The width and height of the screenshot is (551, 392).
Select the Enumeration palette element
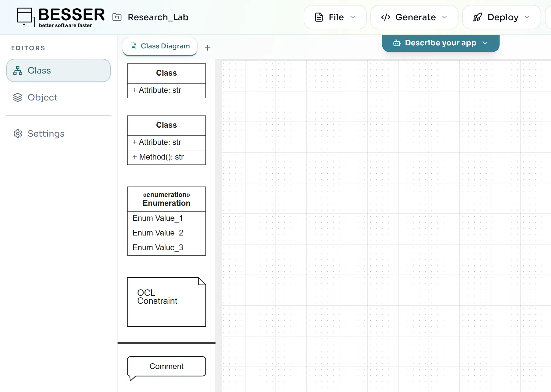pos(167,221)
